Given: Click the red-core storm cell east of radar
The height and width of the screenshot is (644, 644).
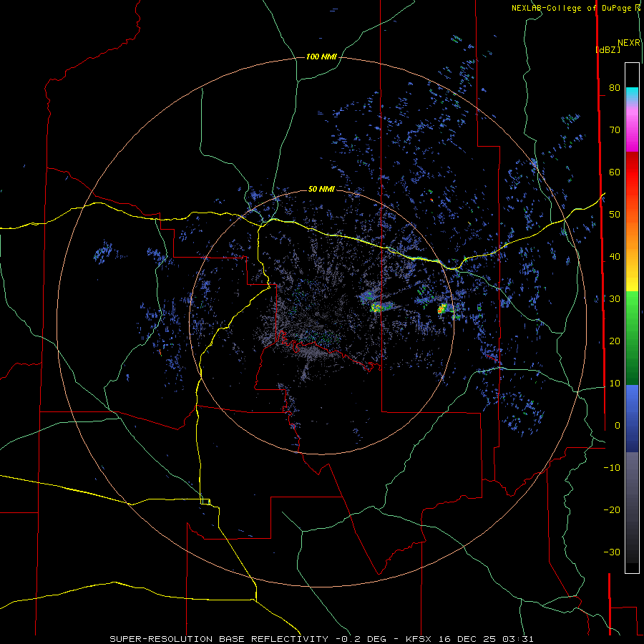Looking at the screenshot, I should click(442, 309).
